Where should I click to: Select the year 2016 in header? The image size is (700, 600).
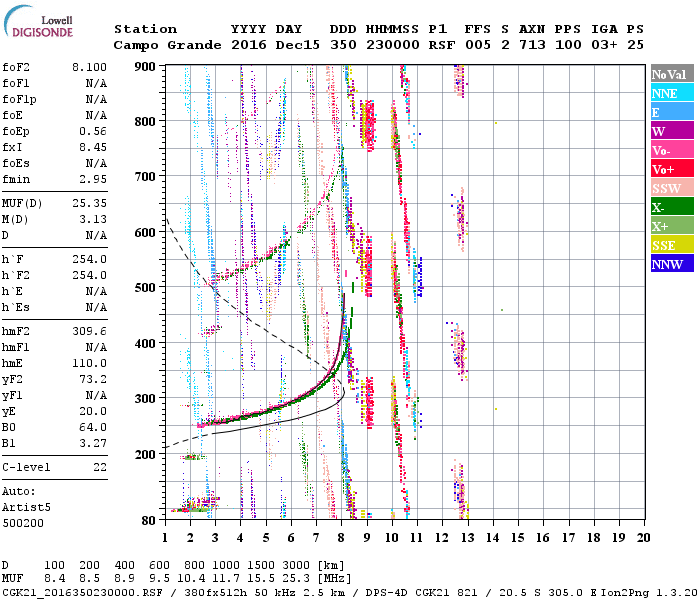pos(249,45)
